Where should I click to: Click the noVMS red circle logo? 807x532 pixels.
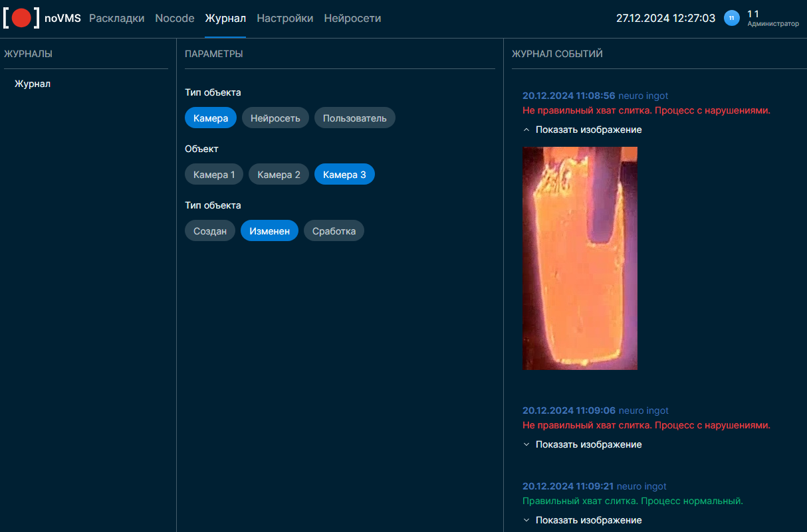coord(21,18)
